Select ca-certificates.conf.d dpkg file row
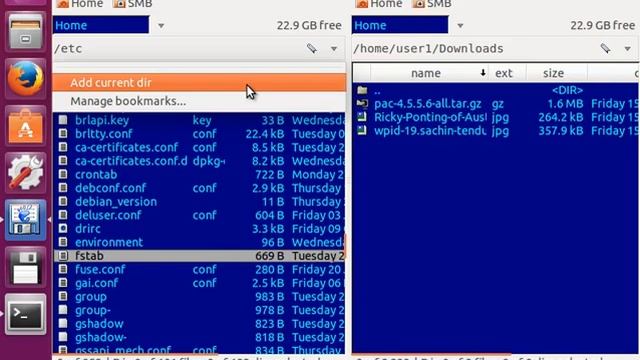The height and width of the screenshot is (360, 640). click(x=199, y=161)
